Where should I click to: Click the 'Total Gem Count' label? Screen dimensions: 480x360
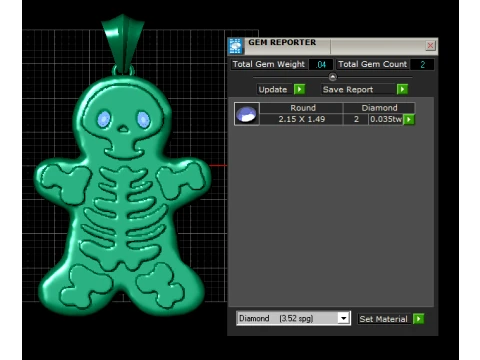[x=373, y=64]
